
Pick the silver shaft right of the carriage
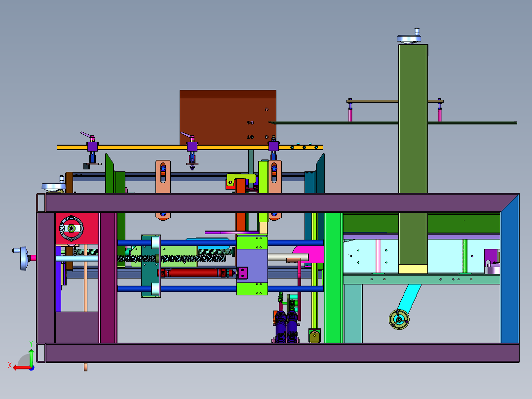click(x=288, y=257)
